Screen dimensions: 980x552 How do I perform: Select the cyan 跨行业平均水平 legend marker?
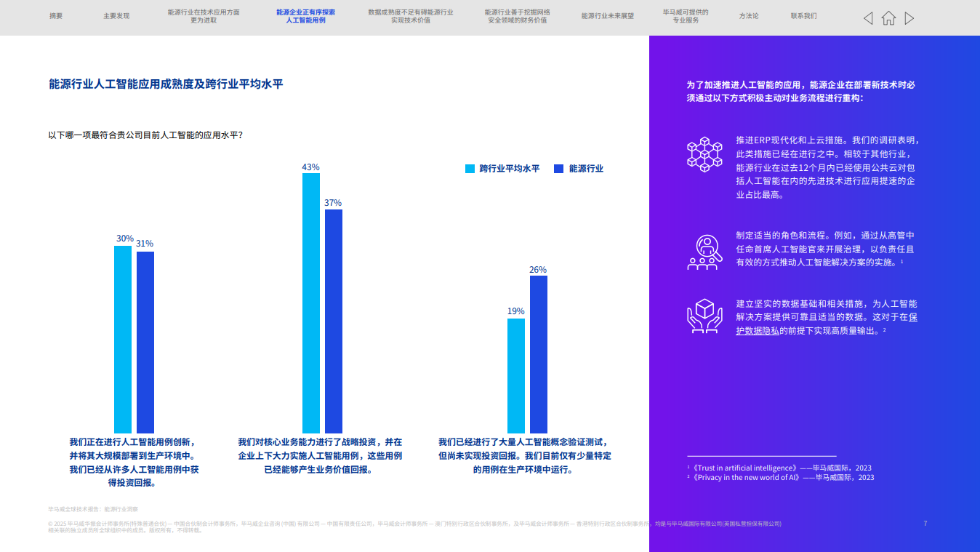click(470, 168)
